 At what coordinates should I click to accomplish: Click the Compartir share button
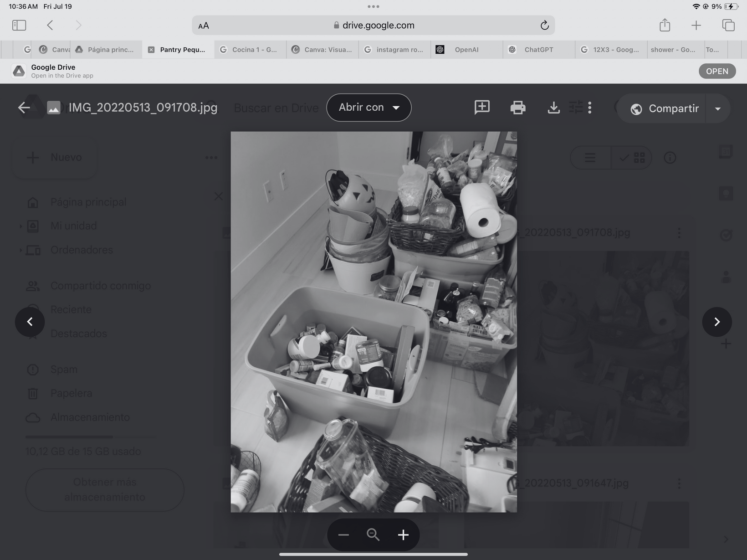[x=665, y=108]
